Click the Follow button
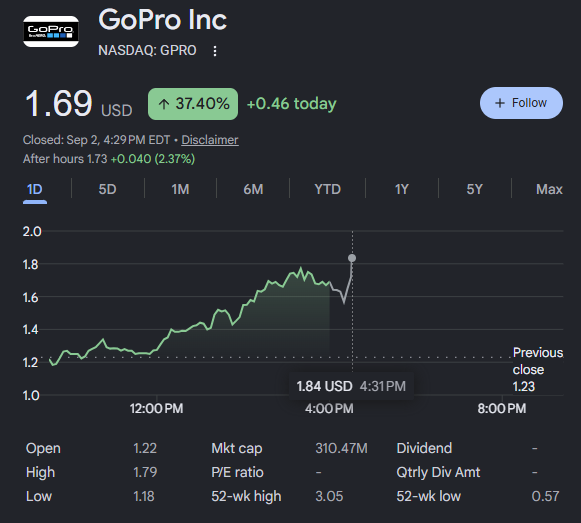This screenshot has height=523, width=581. [521, 103]
